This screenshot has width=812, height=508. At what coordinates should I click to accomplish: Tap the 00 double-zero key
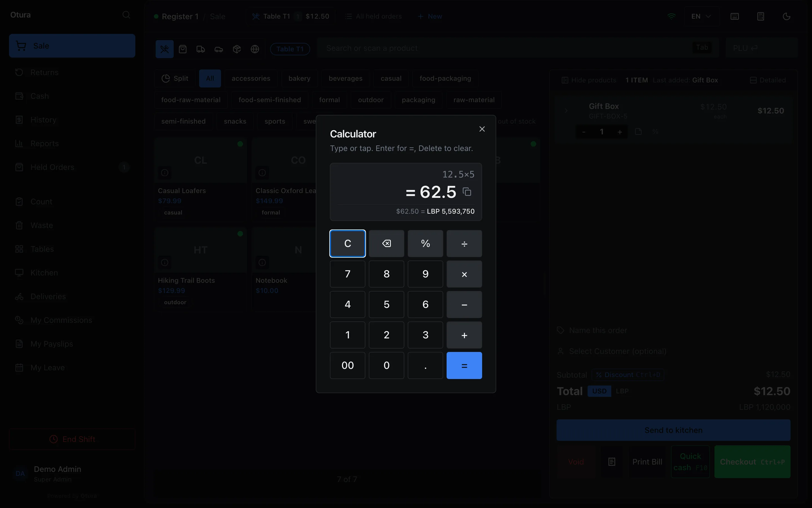pyautogui.click(x=348, y=365)
